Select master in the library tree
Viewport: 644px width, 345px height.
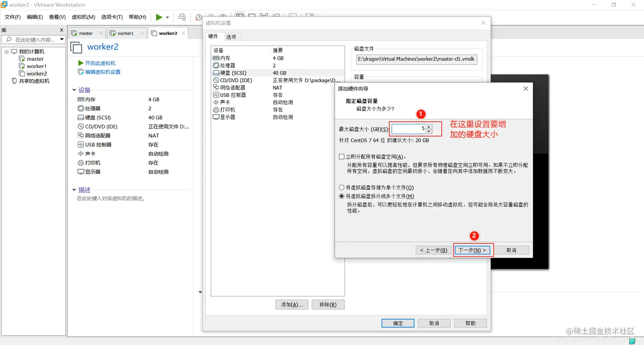(x=35, y=59)
